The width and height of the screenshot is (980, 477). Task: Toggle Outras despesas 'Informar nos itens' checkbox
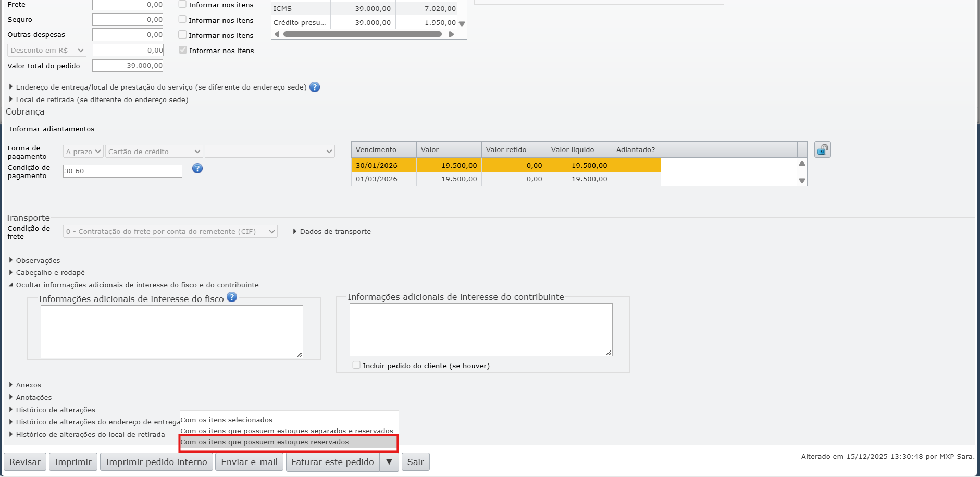pos(182,35)
